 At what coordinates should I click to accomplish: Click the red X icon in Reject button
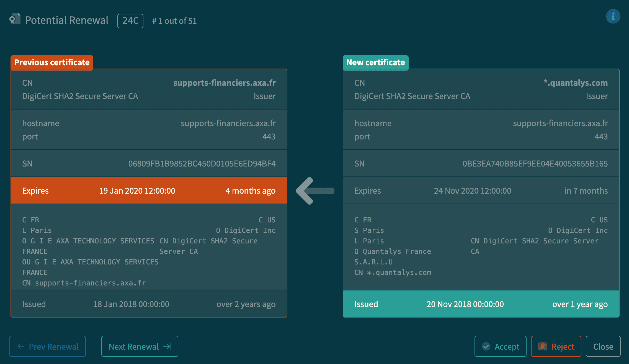(543, 346)
